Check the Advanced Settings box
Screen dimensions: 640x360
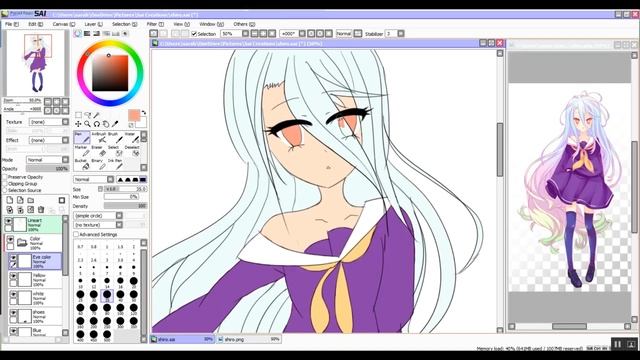pyautogui.click(x=76, y=235)
